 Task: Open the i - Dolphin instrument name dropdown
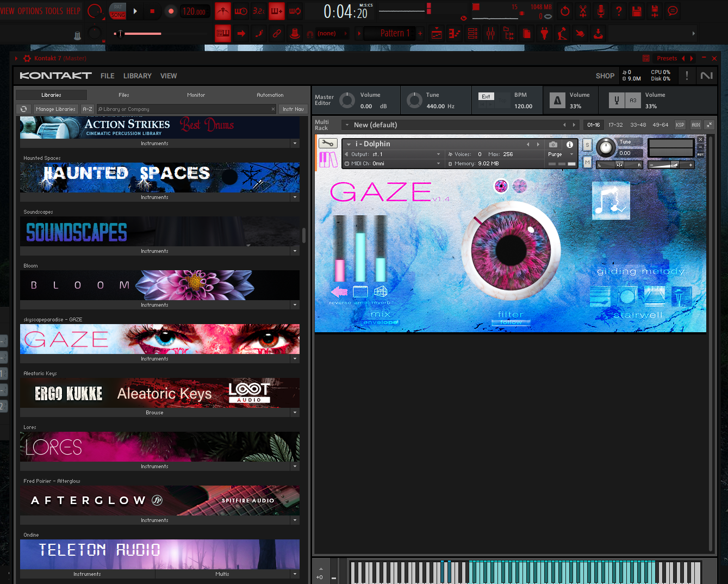(x=349, y=144)
